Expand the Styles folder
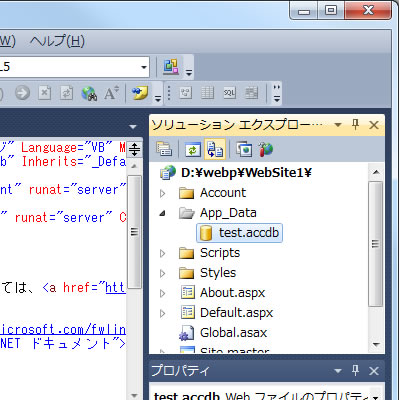This screenshot has height=400, width=400. (162, 273)
